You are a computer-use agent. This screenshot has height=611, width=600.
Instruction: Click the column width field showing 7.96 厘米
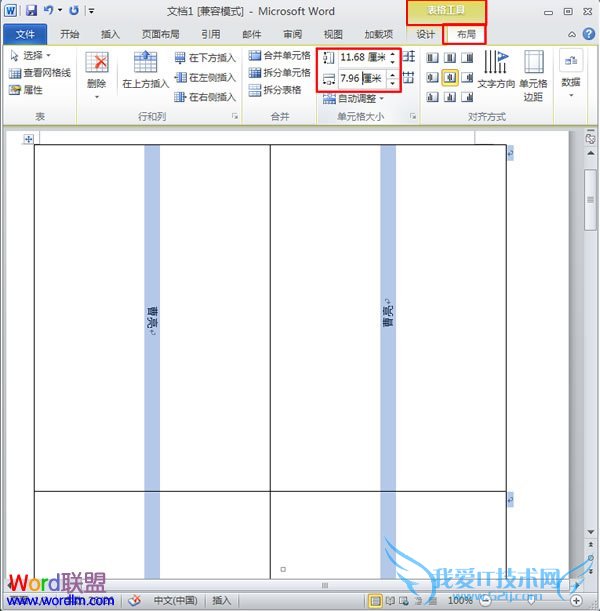362,78
